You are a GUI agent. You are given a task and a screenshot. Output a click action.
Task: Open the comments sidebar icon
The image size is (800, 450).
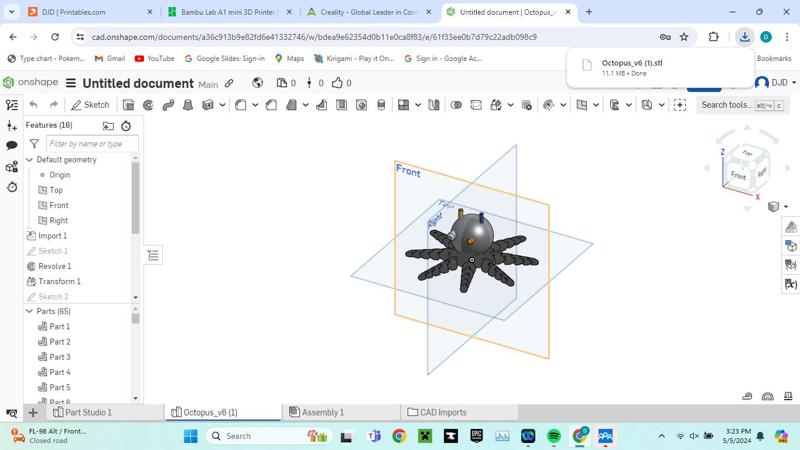pos(12,146)
